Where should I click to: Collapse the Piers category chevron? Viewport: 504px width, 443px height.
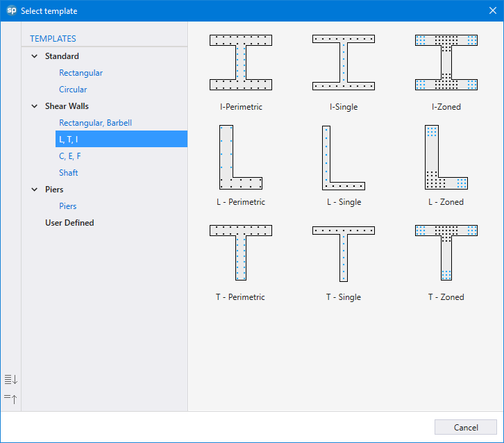(35, 190)
